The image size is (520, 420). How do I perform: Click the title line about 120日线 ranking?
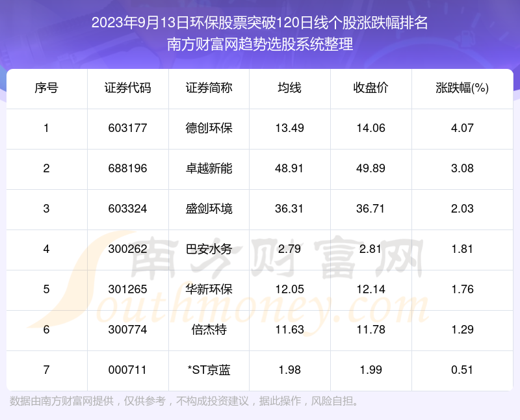[x=259, y=23]
